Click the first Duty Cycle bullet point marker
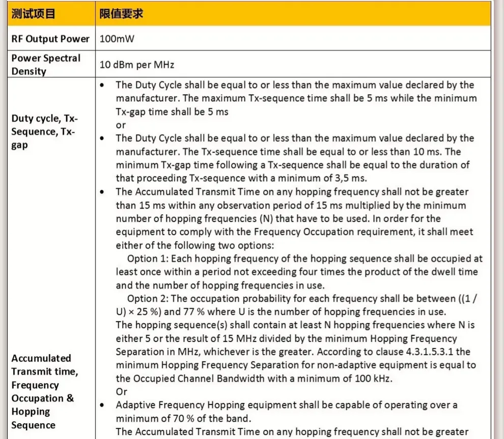The height and width of the screenshot is (439, 504). 104,85
